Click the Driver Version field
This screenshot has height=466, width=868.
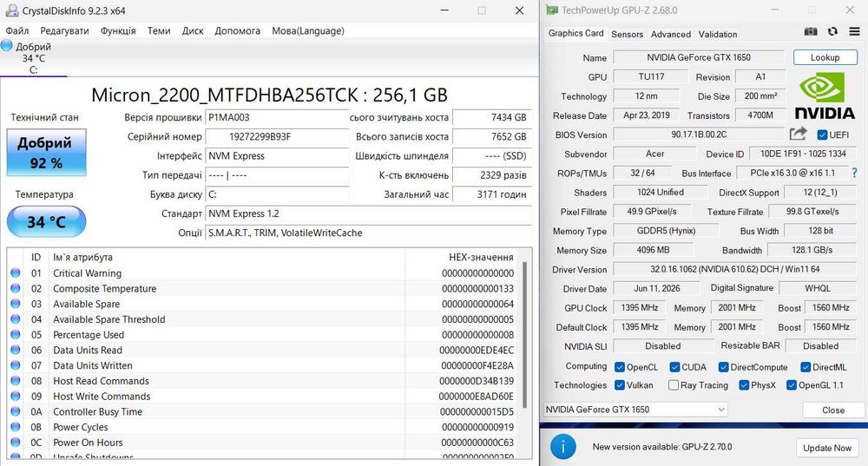click(734, 270)
